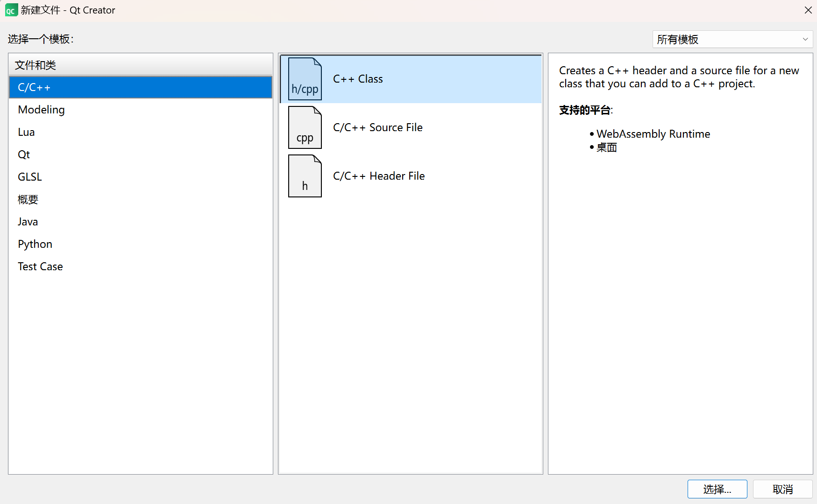Screen dimensions: 817x504
Task: Open the 所有模板 template filter dropdown
Action: (x=732, y=39)
